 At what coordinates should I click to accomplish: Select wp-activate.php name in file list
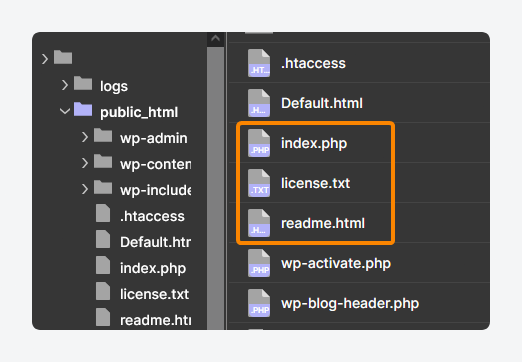click(x=336, y=263)
